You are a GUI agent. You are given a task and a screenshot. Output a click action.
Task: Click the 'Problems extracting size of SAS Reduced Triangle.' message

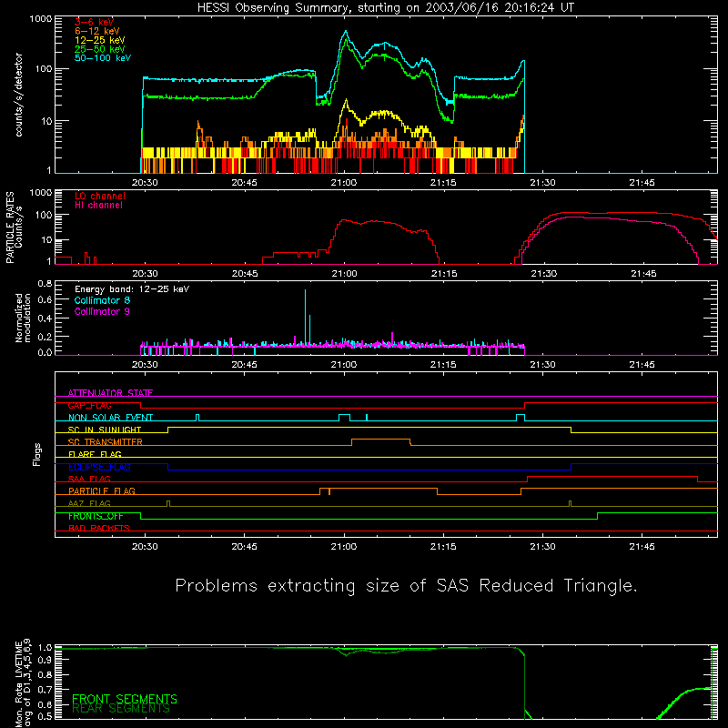point(406,586)
